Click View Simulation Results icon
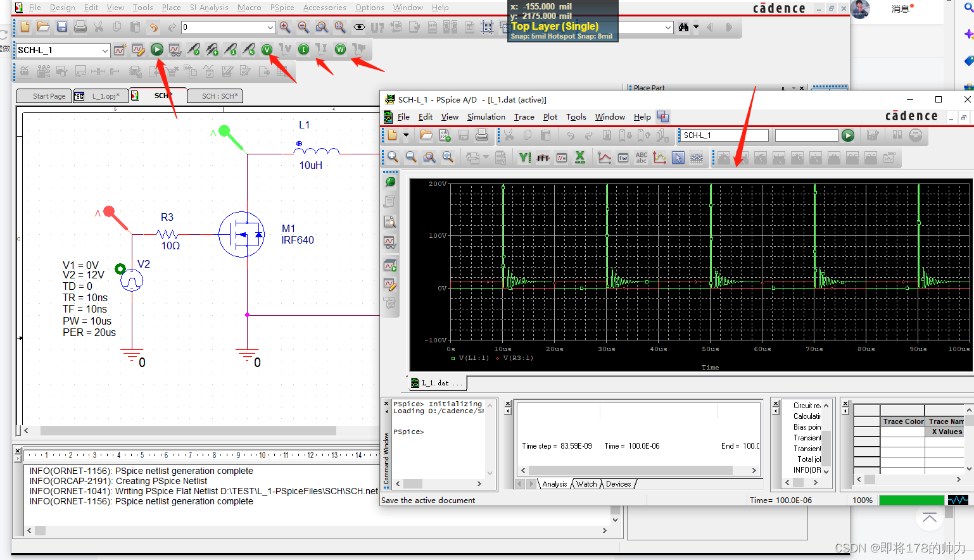Image resolution: width=974 pixels, height=560 pixels. tap(175, 49)
